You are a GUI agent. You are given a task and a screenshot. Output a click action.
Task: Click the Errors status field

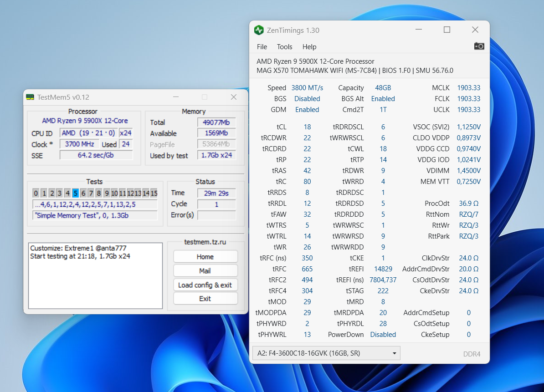(216, 215)
